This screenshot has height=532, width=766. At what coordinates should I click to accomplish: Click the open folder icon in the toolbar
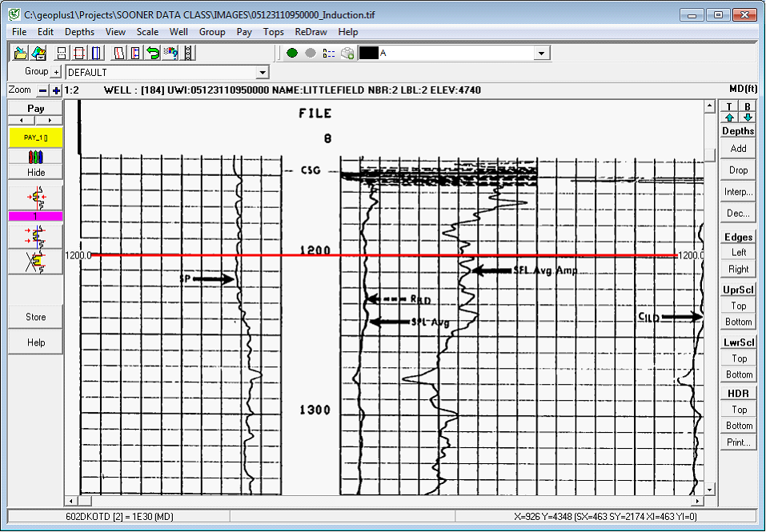[21, 53]
